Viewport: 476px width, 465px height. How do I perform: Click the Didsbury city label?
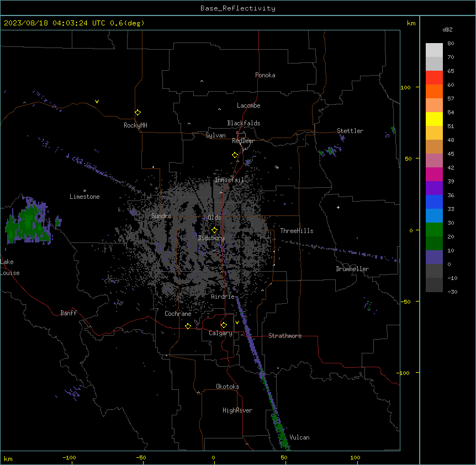click(211, 238)
